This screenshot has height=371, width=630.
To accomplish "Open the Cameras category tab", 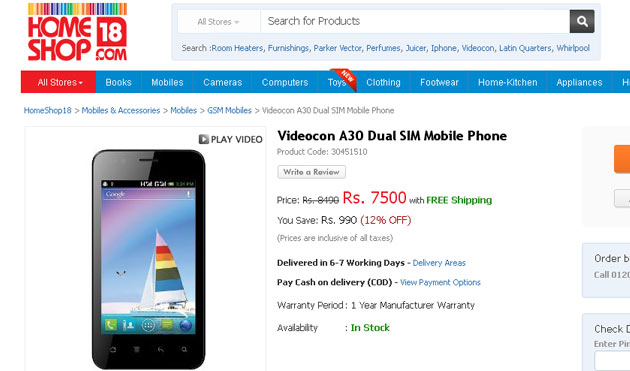I will tap(223, 82).
